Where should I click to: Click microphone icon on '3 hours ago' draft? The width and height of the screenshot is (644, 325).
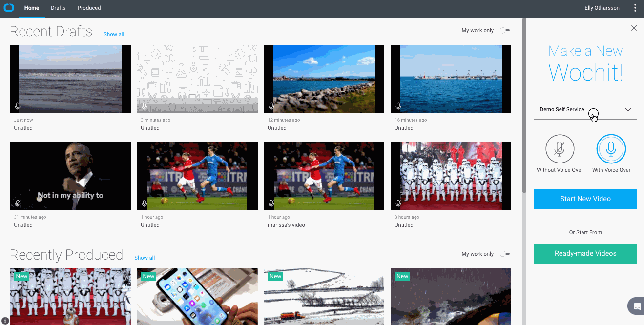pos(398,203)
